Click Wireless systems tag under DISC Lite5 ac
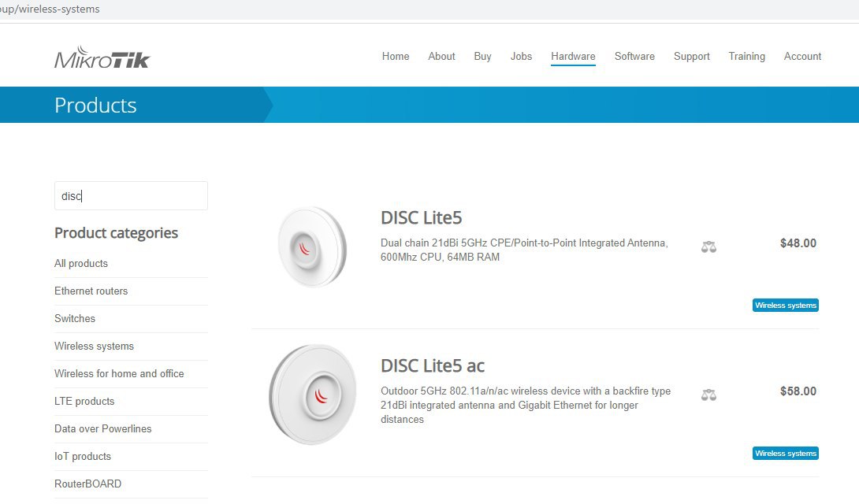This screenshot has width=859, height=504. (x=786, y=453)
